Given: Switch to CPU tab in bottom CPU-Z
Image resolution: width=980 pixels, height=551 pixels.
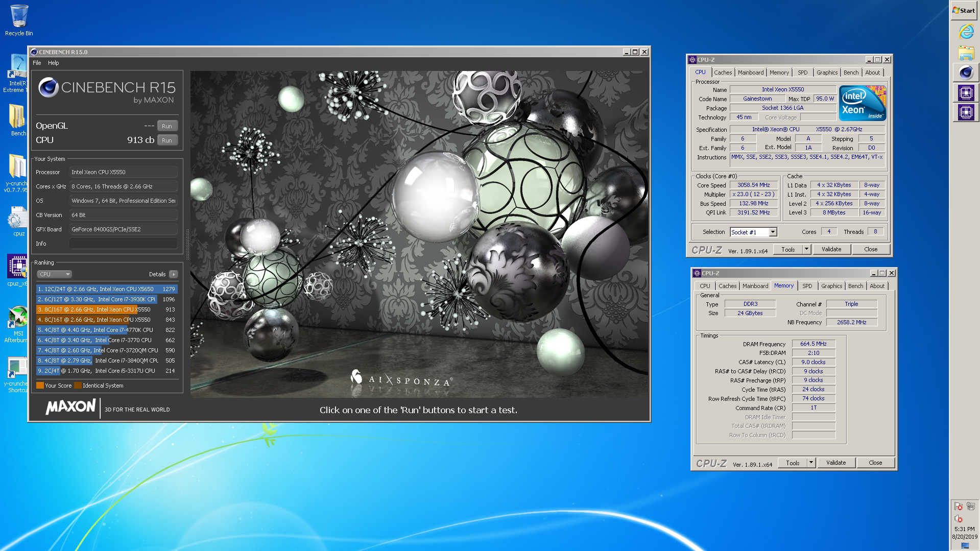Looking at the screenshot, I should click(x=705, y=286).
